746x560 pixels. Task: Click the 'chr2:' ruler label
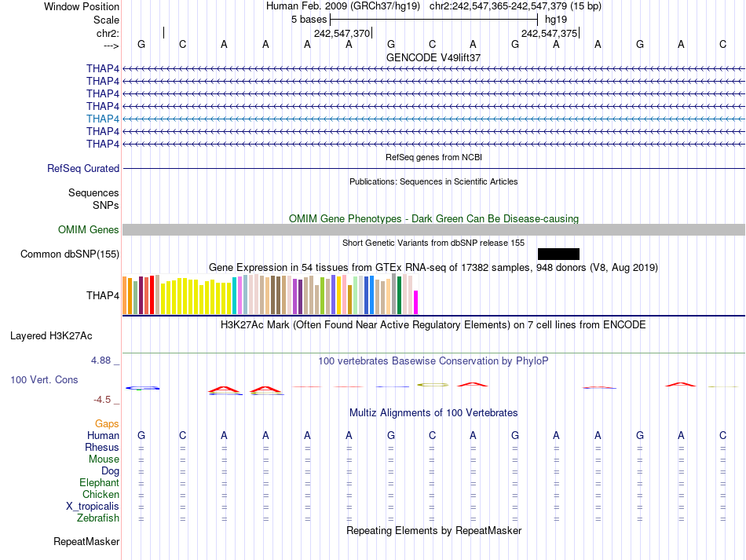coord(108,33)
